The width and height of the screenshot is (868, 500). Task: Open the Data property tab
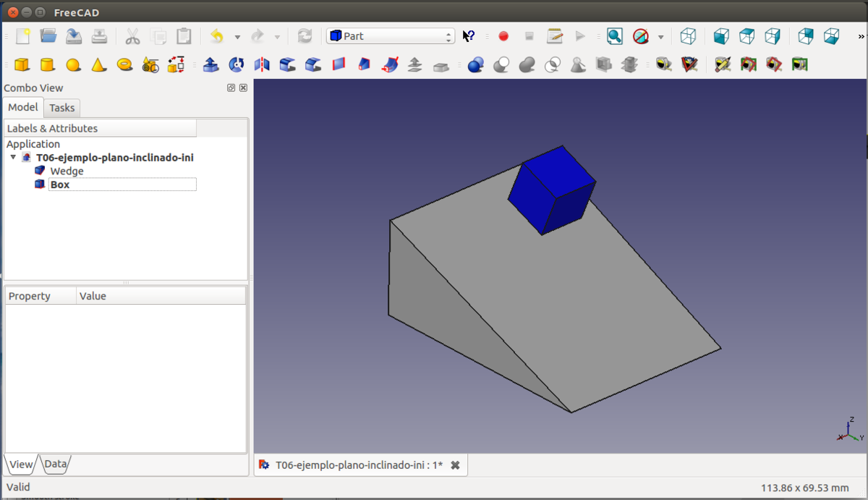(55, 465)
